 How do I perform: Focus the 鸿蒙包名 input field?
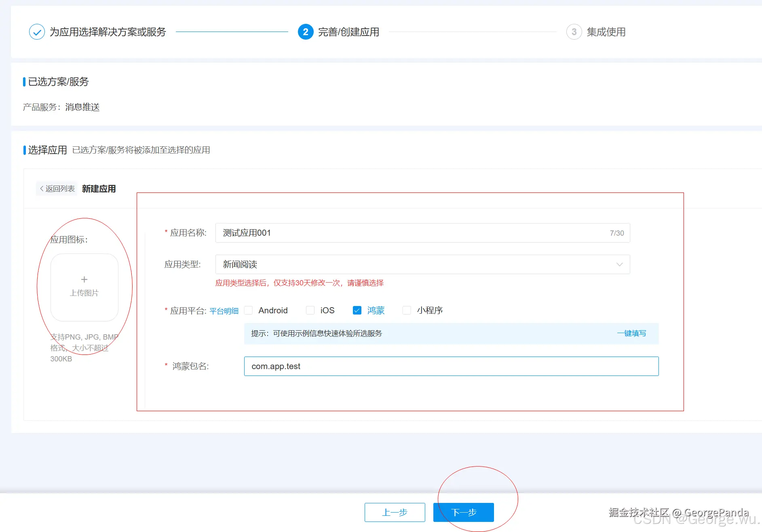[451, 366]
